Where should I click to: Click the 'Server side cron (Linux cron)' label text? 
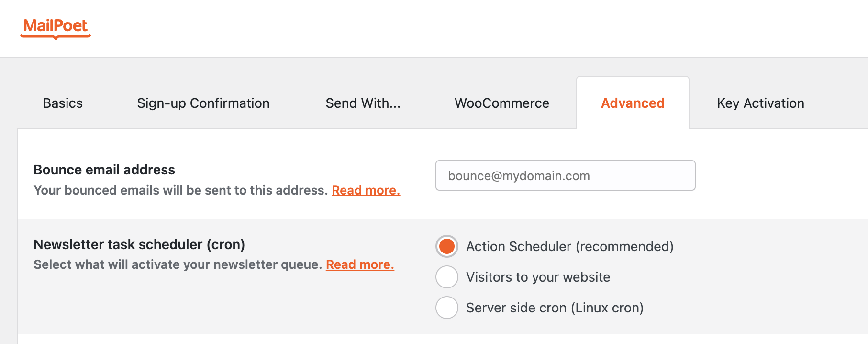coord(555,308)
